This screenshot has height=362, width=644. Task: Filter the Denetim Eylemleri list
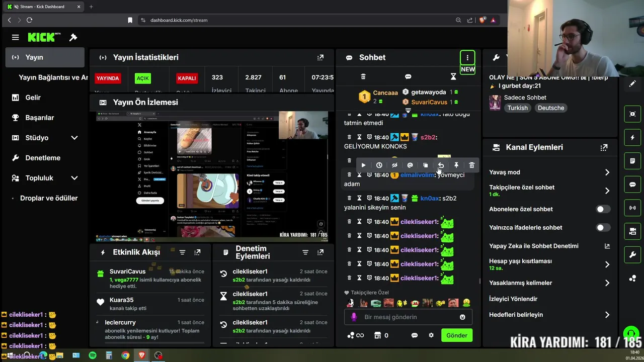tap(305, 252)
